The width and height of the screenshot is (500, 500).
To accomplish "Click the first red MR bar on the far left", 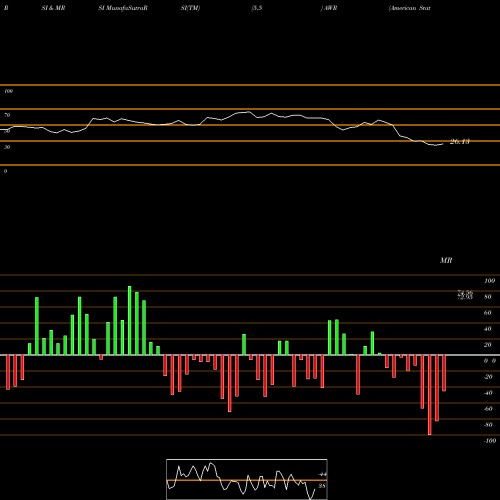I will (8, 372).
